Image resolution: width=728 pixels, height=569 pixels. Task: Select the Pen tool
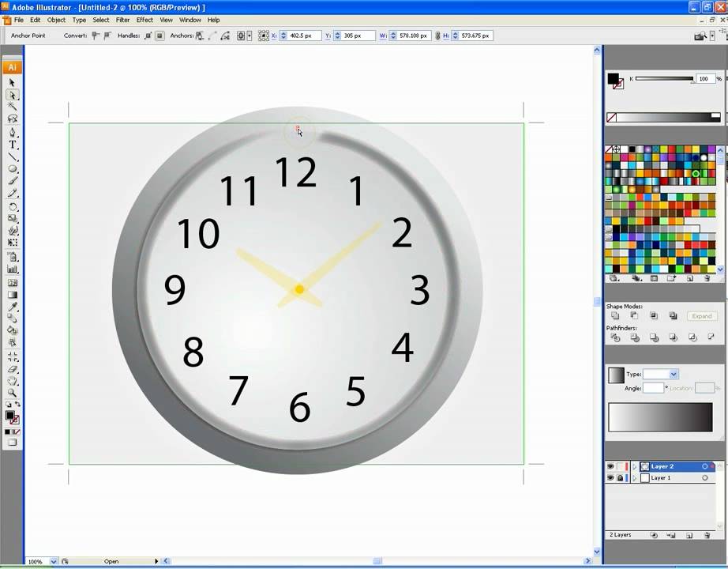click(x=12, y=133)
